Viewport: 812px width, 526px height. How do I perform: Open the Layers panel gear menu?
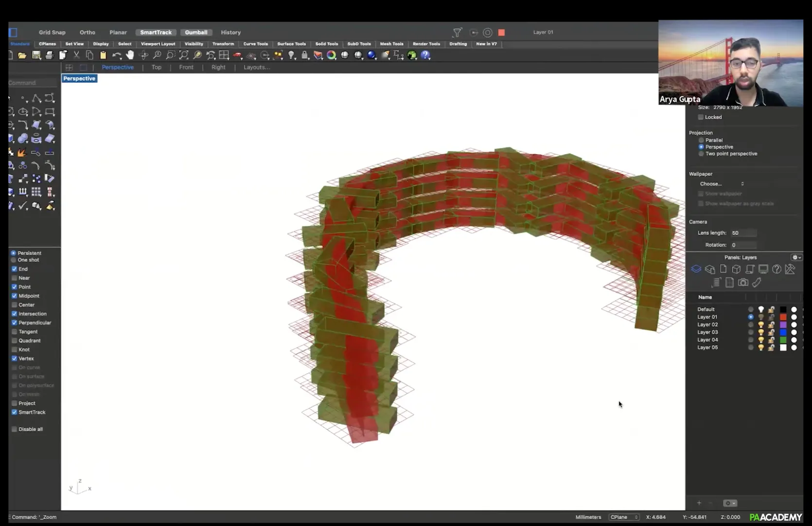pos(796,257)
